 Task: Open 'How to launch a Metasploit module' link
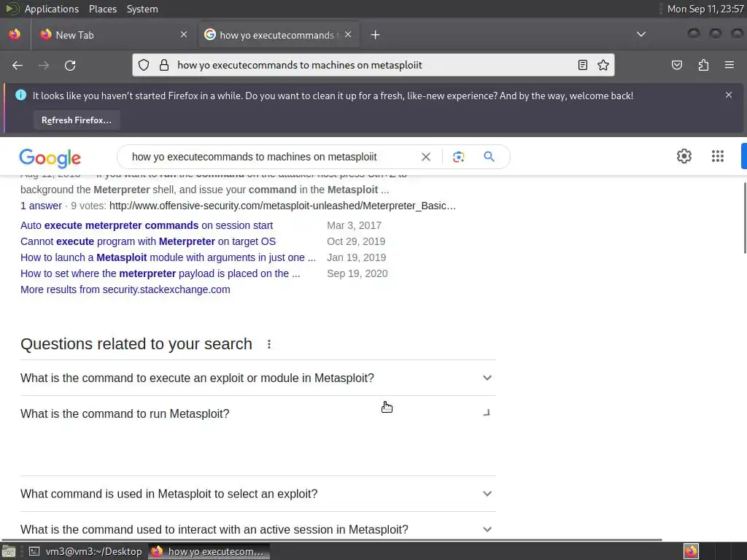click(169, 257)
